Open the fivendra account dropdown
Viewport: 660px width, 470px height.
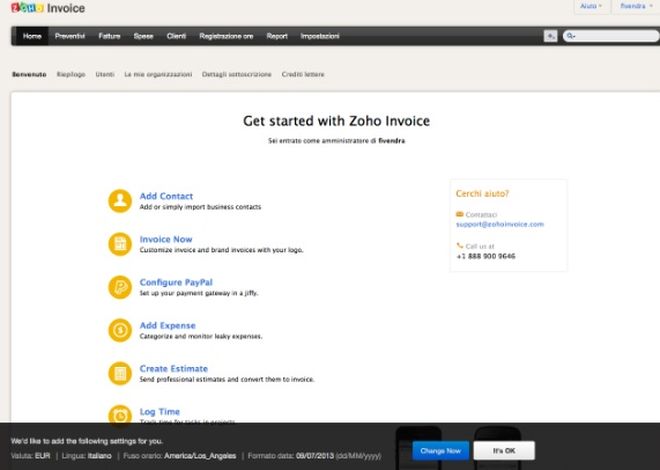pyautogui.click(x=636, y=6)
